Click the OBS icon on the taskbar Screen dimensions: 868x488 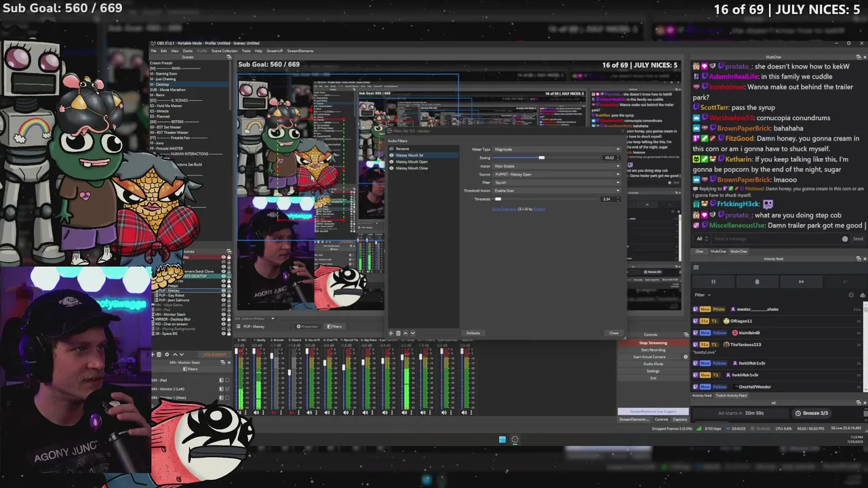coord(515,439)
